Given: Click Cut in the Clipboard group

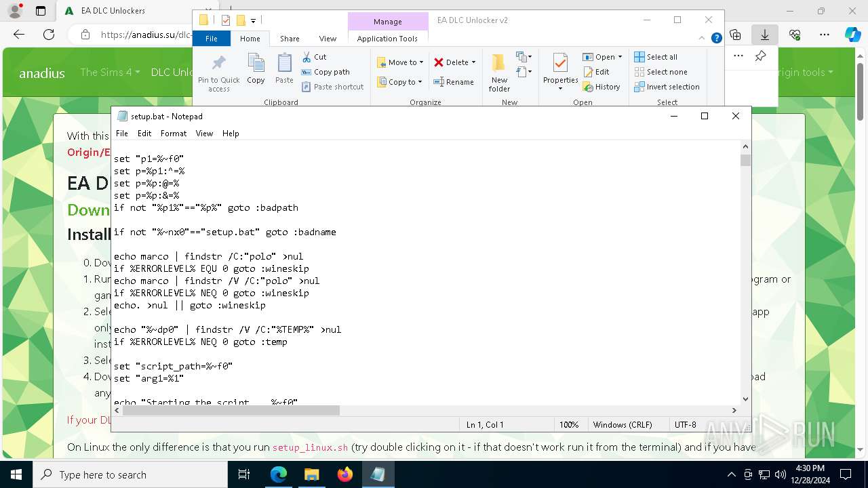Looking at the screenshot, I should pos(314,57).
